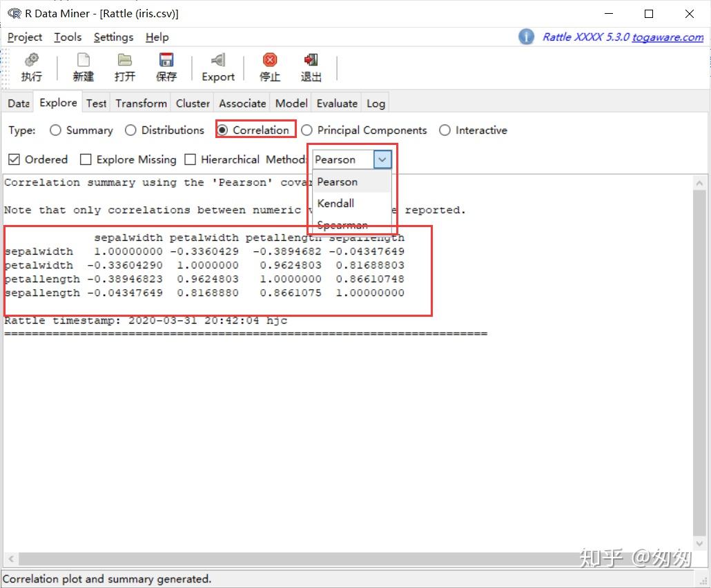Minimize the R Data Miner window

pos(609,14)
